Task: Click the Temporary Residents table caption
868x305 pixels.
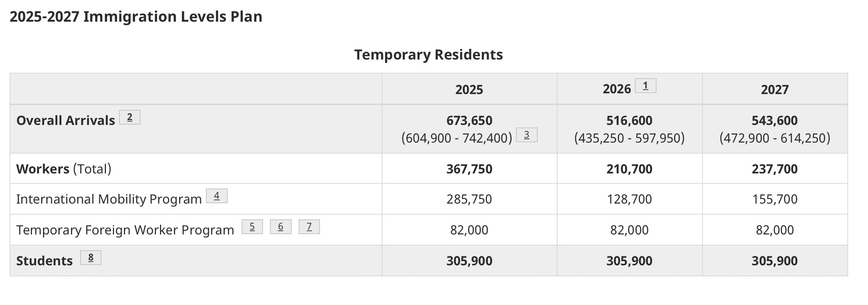Action: tap(428, 55)
